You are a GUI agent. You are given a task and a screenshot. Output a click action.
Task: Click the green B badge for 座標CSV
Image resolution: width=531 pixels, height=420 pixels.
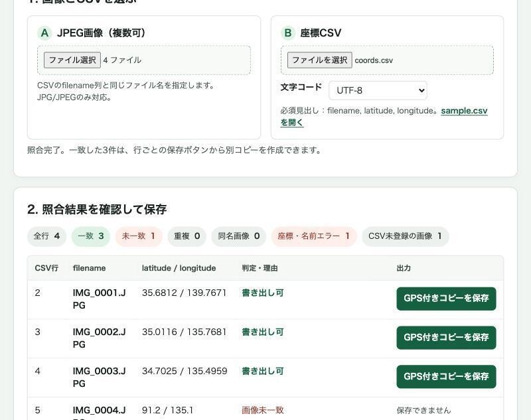tap(288, 33)
